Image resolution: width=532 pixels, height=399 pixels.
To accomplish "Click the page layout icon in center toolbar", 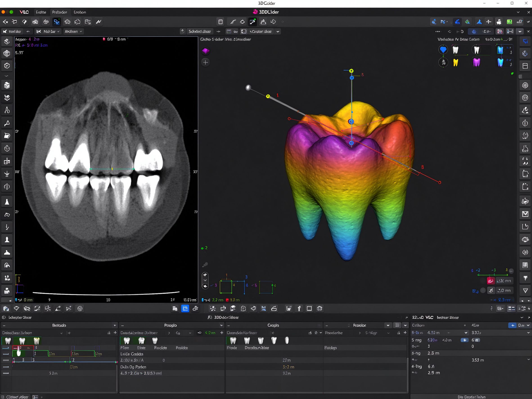I will (x=220, y=22).
